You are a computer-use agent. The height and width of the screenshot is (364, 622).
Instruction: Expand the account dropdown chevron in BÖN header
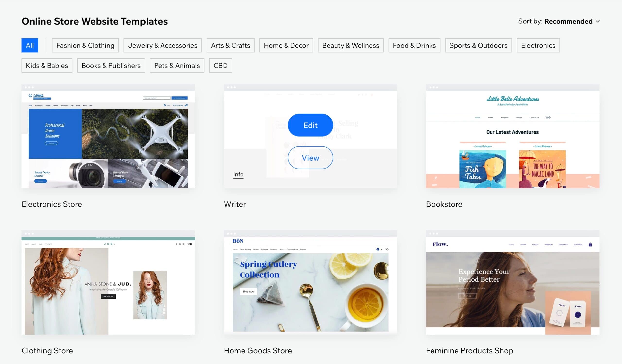pyautogui.click(x=382, y=250)
